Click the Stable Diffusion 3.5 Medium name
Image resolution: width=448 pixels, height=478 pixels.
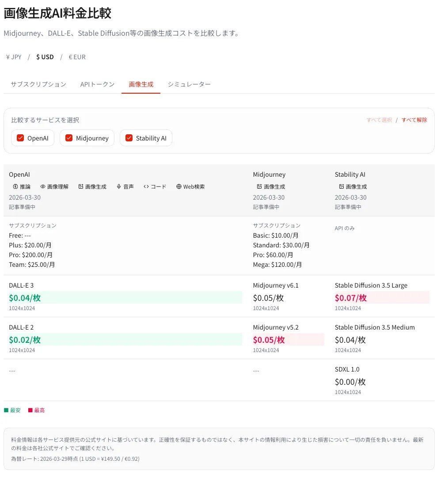[375, 328]
